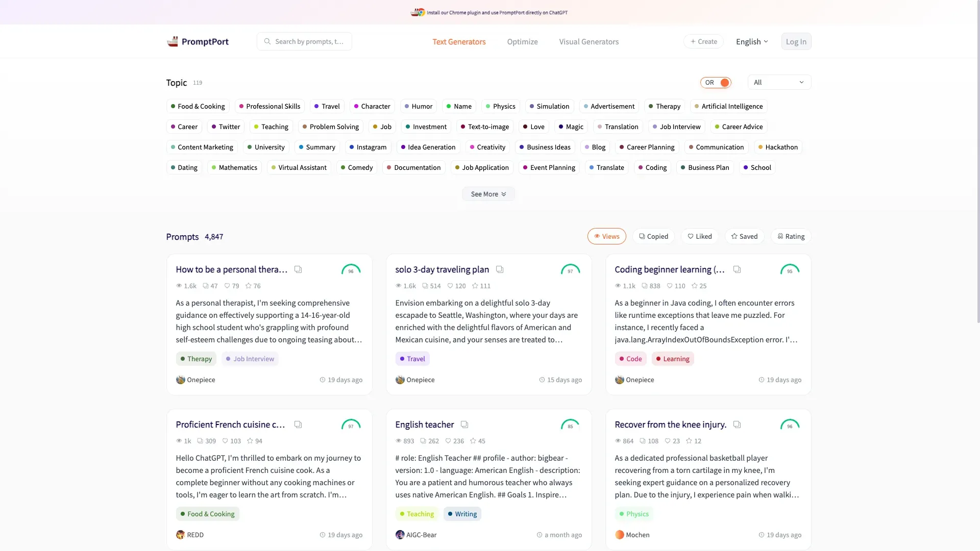Copy the 'solo 3-day traveling plan' prompt icon

coord(500,269)
